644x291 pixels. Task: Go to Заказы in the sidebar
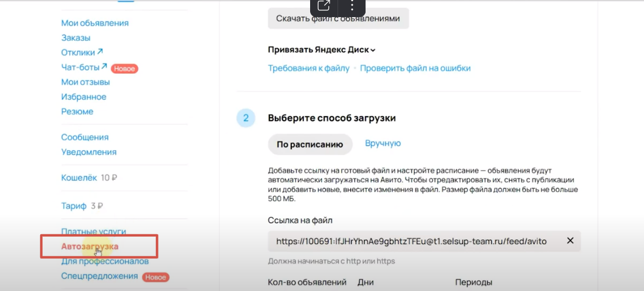76,38
